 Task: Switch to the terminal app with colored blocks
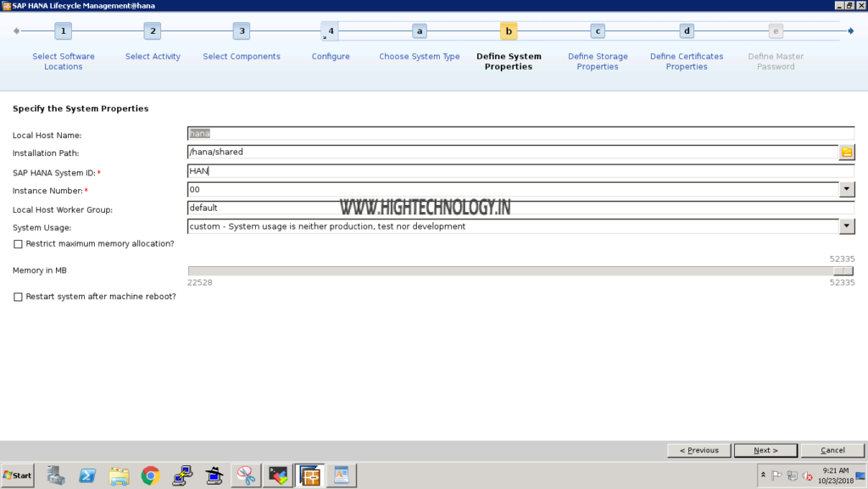278,475
